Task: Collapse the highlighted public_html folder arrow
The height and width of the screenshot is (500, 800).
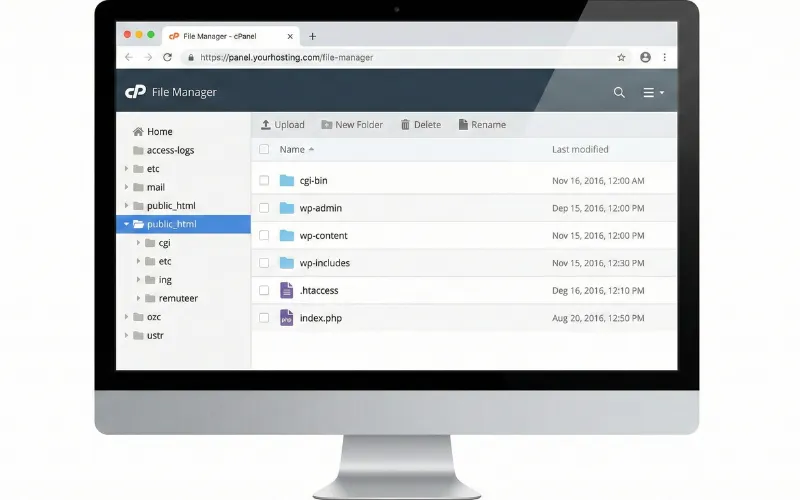Action: pyautogui.click(x=126, y=224)
